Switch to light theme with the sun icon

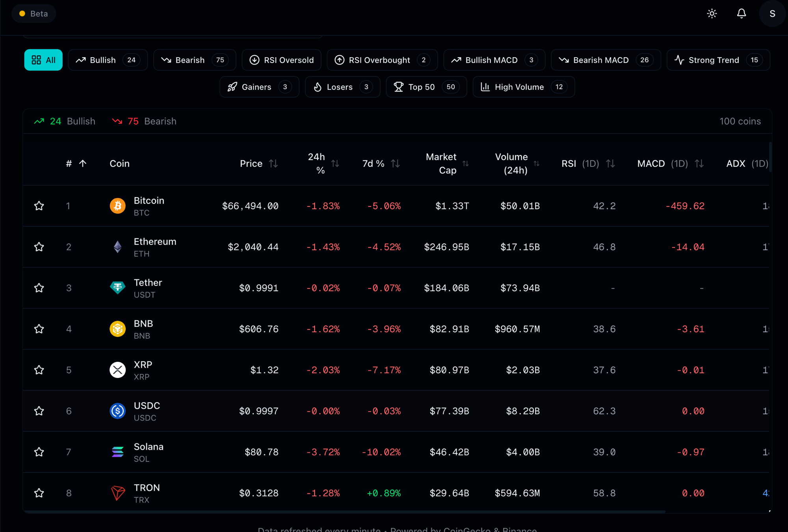712,13
